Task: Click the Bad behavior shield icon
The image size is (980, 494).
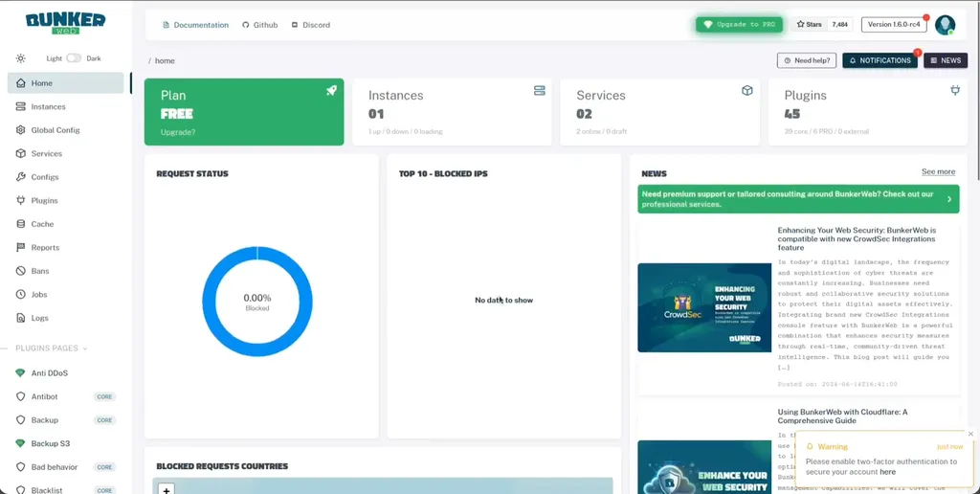Action: [21, 467]
